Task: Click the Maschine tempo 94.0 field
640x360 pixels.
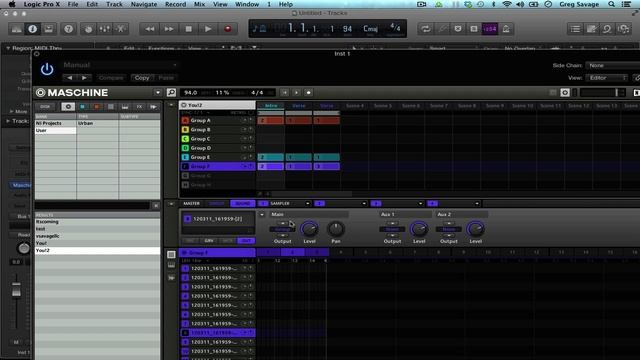Action: coord(191,93)
